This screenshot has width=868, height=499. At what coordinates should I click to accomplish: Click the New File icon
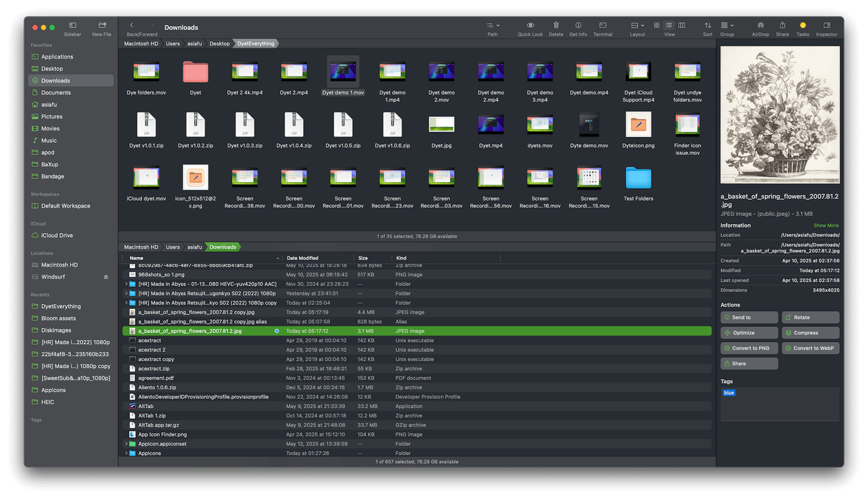click(102, 26)
